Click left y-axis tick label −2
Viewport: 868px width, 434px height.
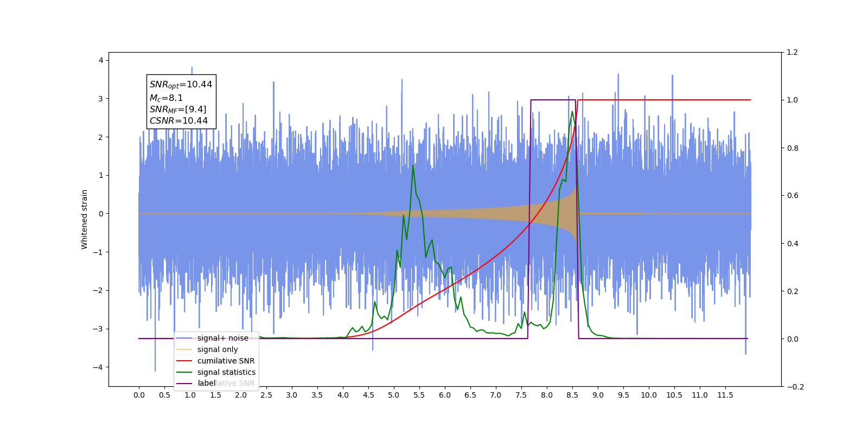click(98, 290)
